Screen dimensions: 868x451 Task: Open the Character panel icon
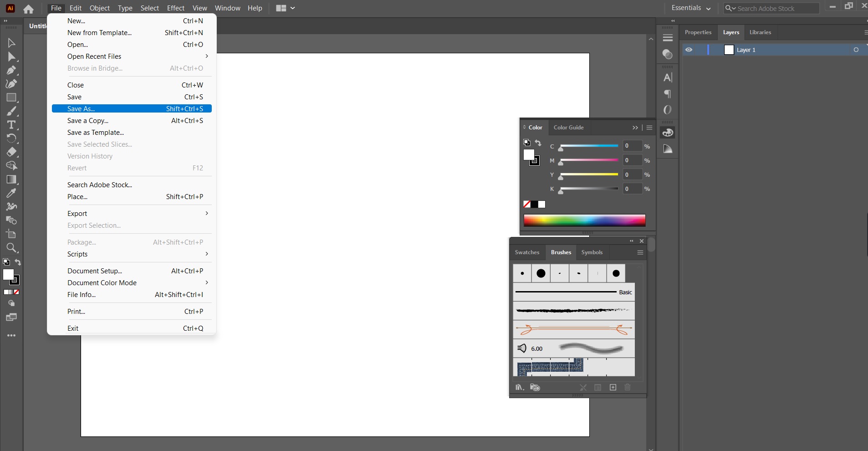pyautogui.click(x=668, y=77)
